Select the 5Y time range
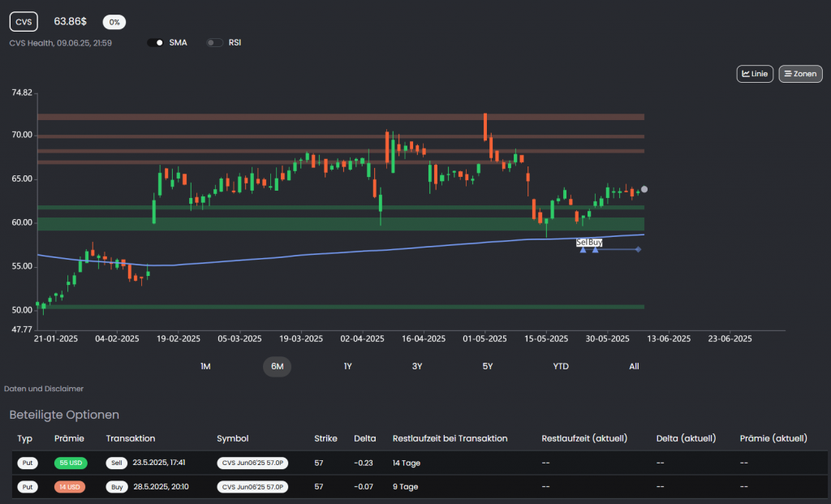This screenshot has width=831, height=504. [488, 366]
